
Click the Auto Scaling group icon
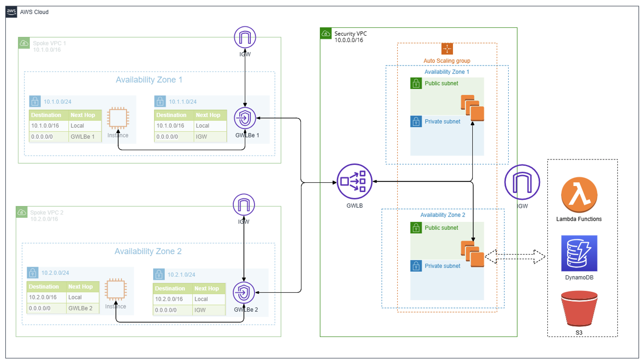pos(447,49)
